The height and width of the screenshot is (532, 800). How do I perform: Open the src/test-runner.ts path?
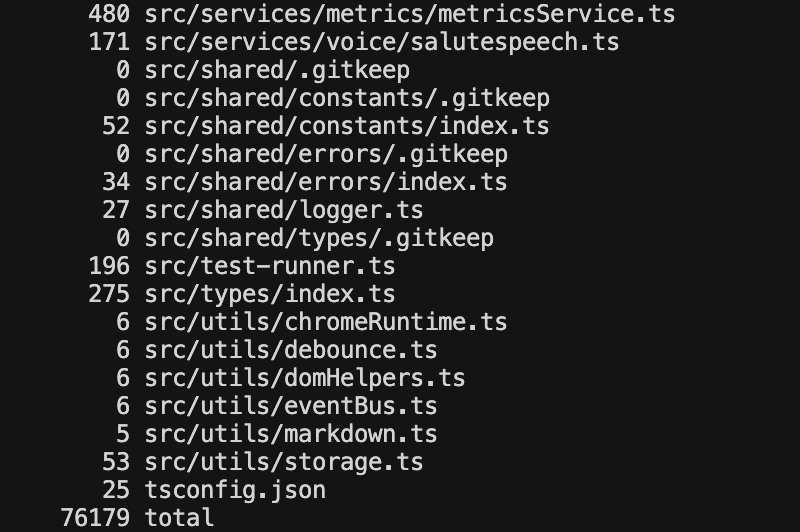point(269,266)
